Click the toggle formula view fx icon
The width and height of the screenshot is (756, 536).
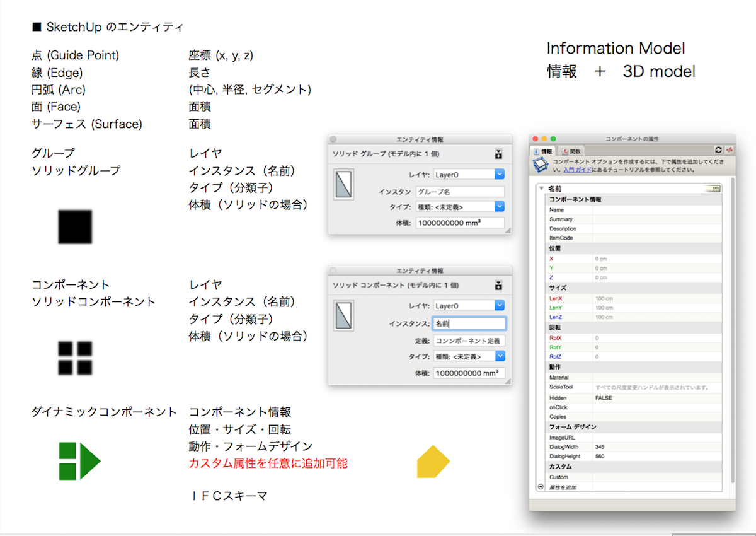point(729,151)
